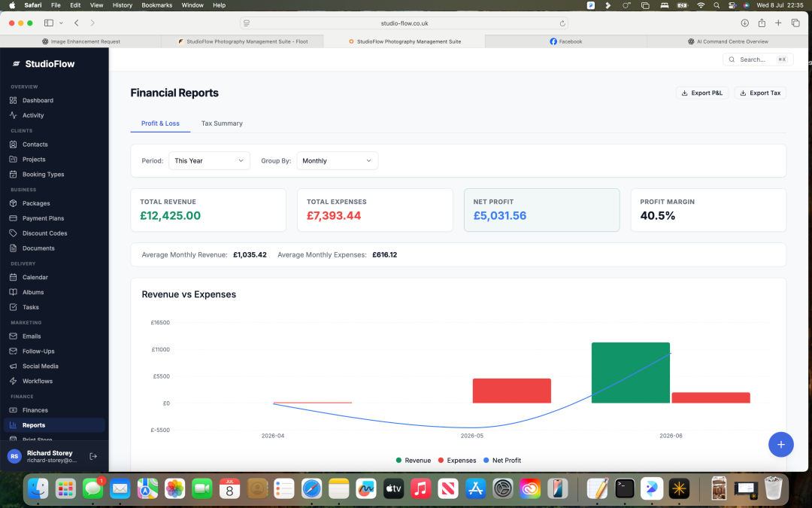Toggle Net Profit series in legend

coord(501,461)
